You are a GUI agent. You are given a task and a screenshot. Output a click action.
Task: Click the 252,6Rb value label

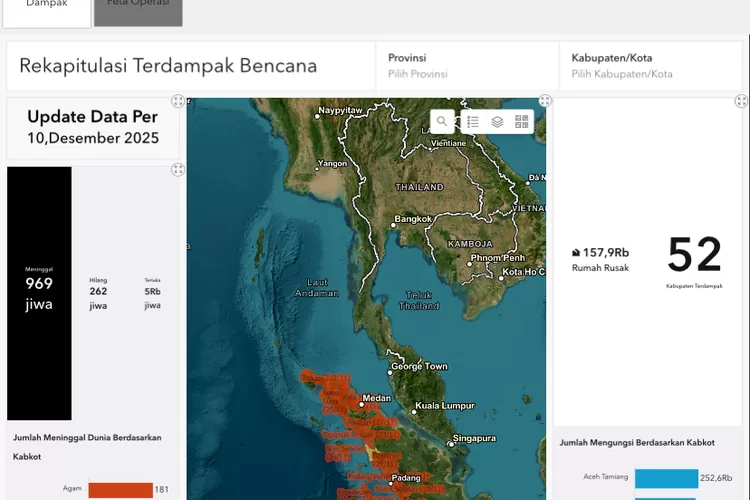[716, 478]
